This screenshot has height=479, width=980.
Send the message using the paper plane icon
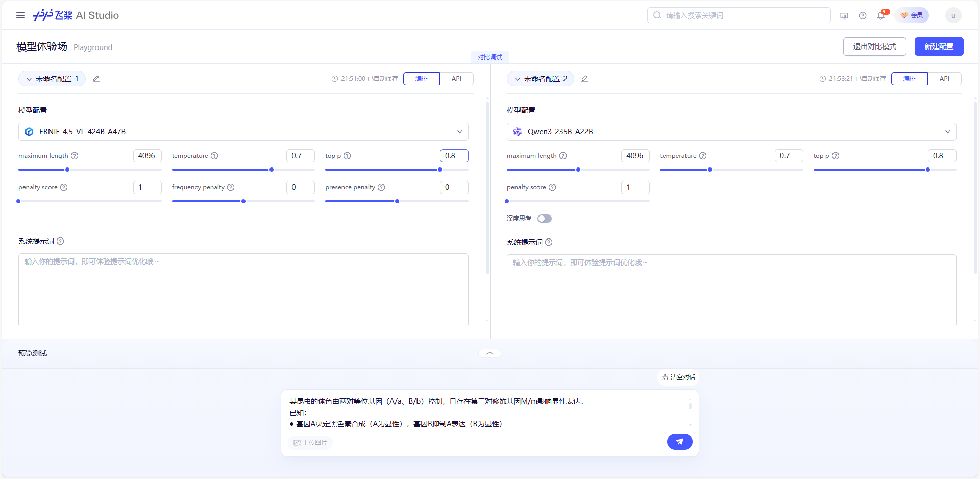(x=679, y=442)
